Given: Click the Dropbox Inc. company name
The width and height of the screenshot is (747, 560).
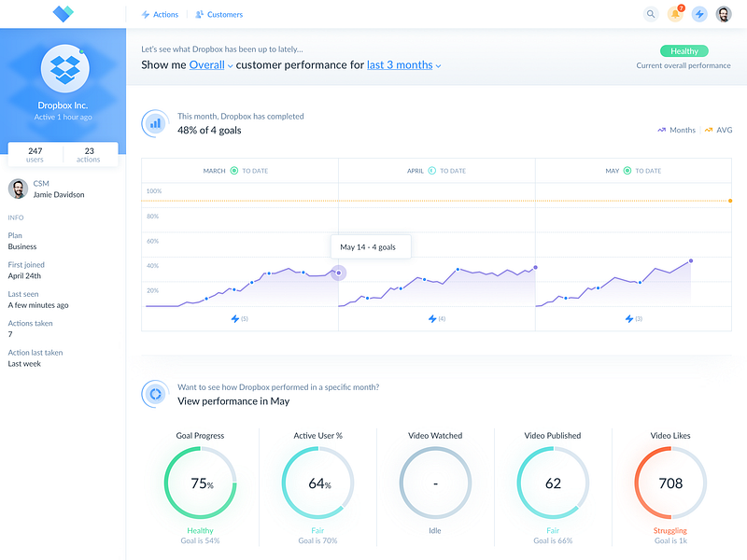Looking at the screenshot, I should (63, 105).
